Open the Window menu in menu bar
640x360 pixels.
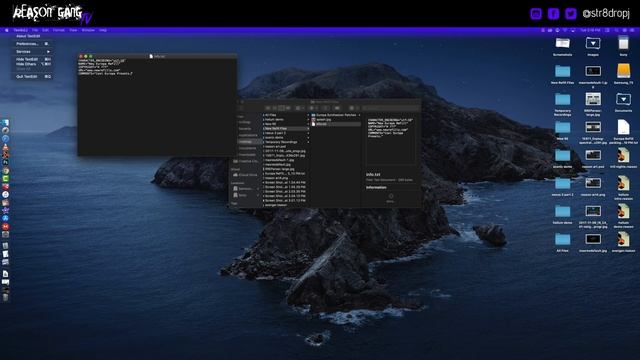[88, 30]
